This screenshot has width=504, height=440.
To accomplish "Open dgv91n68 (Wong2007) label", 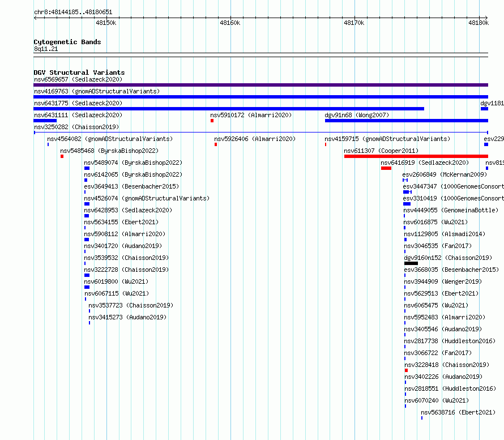I will coord(357,115).
